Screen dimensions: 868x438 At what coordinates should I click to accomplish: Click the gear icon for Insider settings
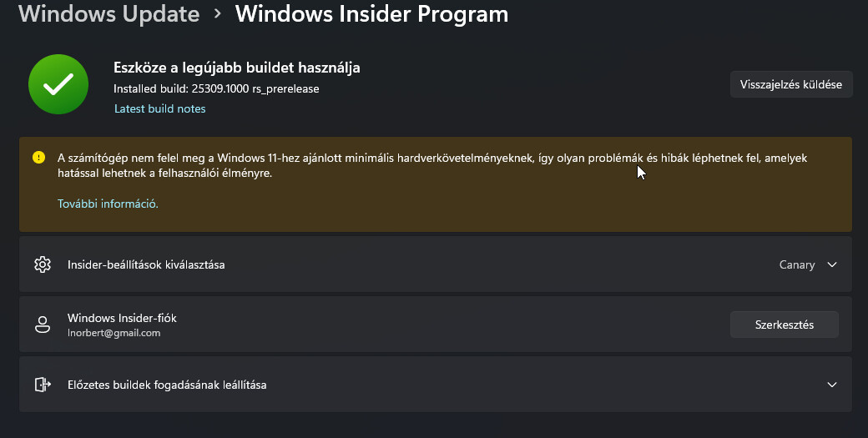tap(43, 264)
